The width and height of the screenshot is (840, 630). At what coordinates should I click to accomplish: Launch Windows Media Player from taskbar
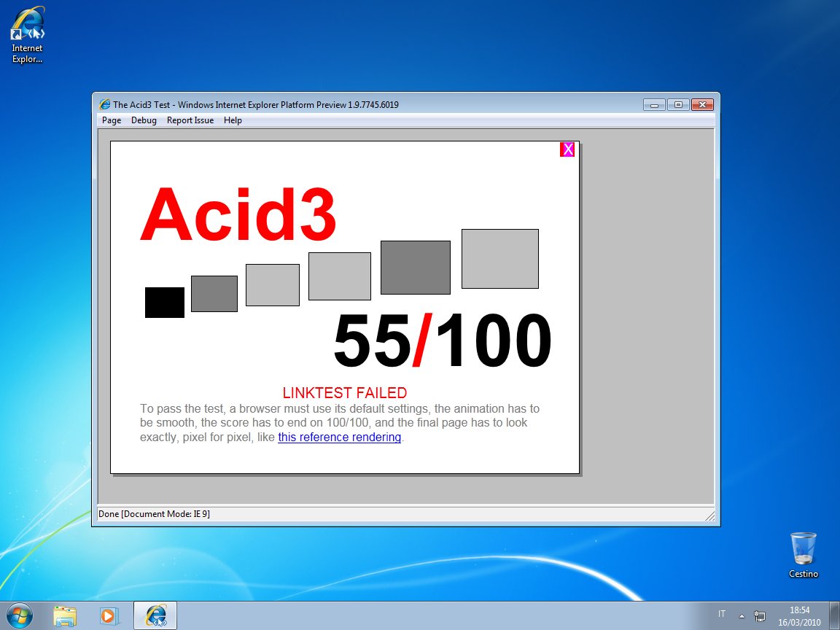(108, 616)
